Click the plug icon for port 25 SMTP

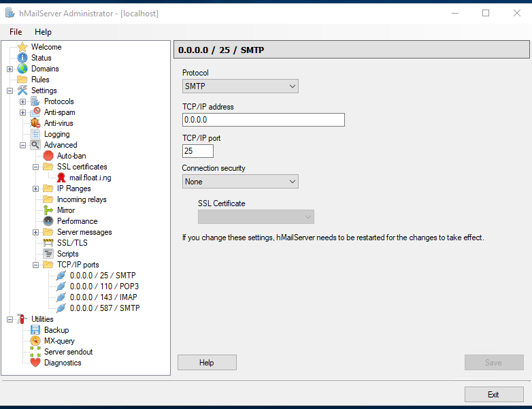(x=61, y=275)
